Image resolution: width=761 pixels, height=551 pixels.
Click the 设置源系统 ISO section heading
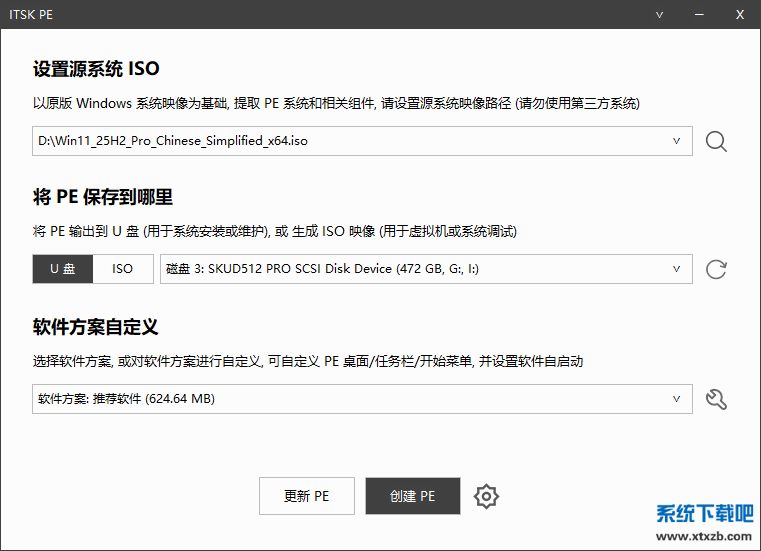(x=96, y=69)
